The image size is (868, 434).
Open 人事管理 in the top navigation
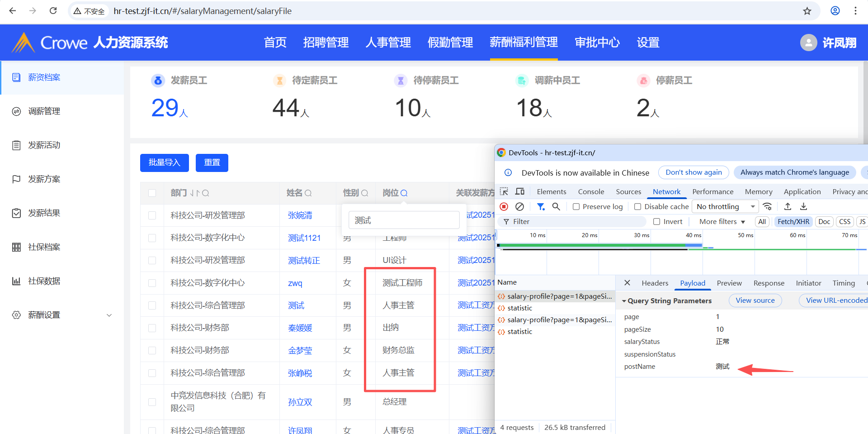pos(388,43)
